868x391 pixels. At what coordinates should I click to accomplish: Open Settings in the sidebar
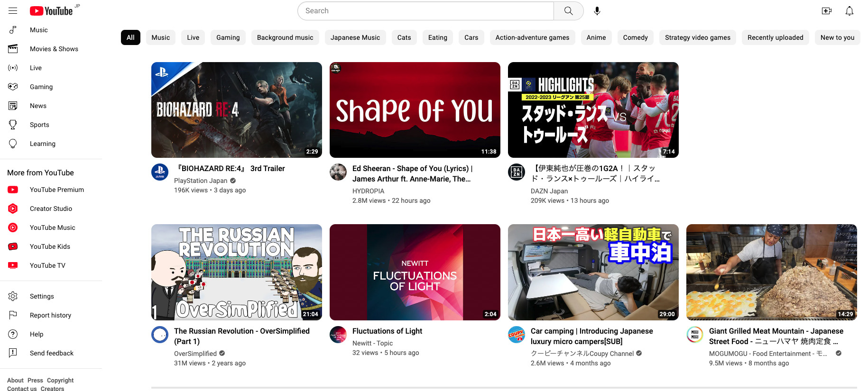(x=51, y=296)
